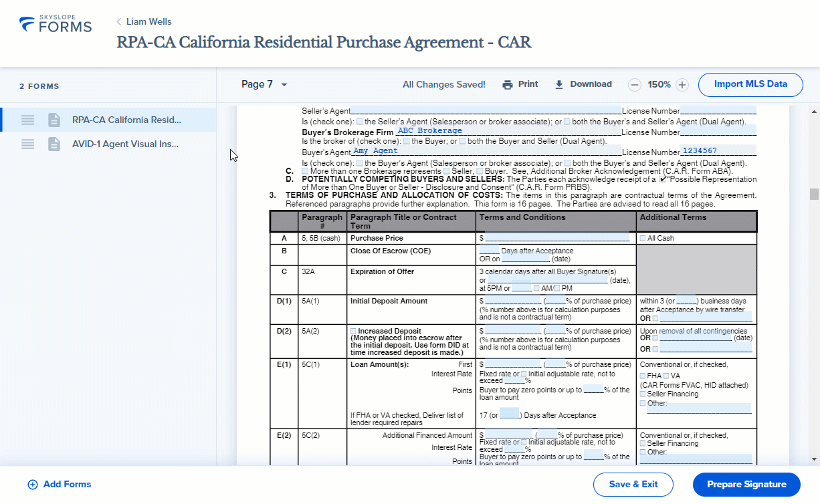Click Initial Deposit Amount dollar field
This screenshot has width=820, height=504.
[512, 301]
